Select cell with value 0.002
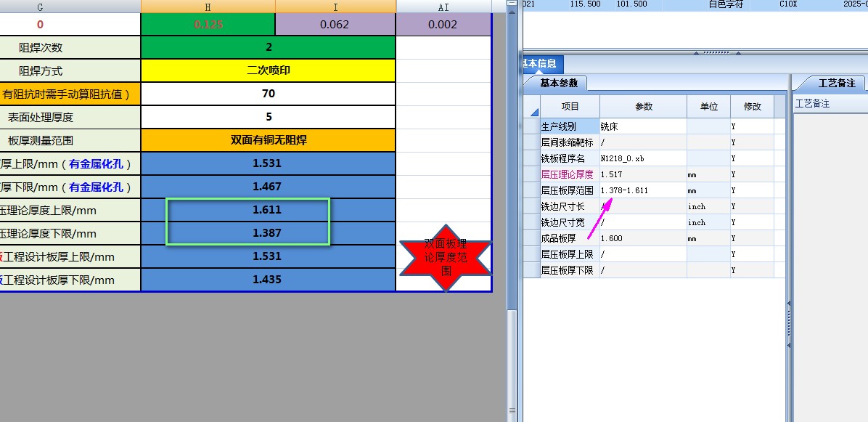This screenshot has height=422, width=868. 443,25
